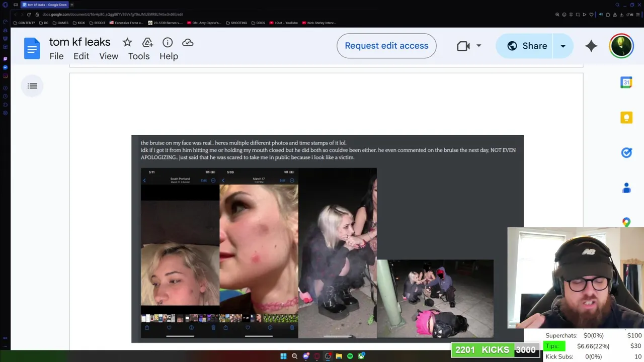644x362 pixels.
Task: Open I Quit - YouTube bookmark
Action: [x=284, y=23]
